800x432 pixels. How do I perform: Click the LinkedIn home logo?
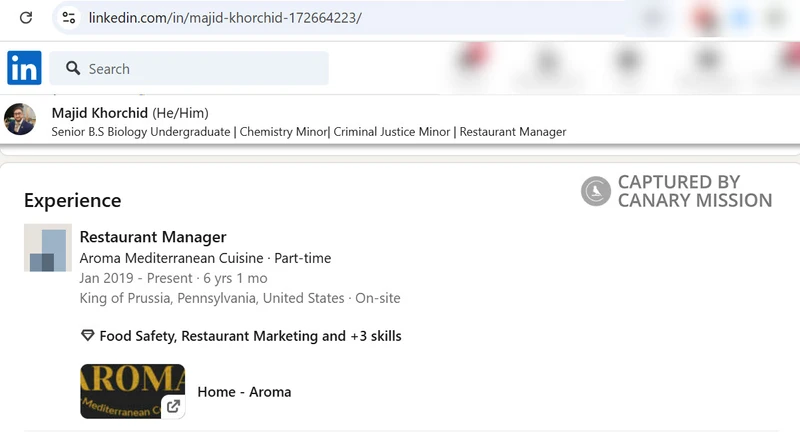click(24, 68)
